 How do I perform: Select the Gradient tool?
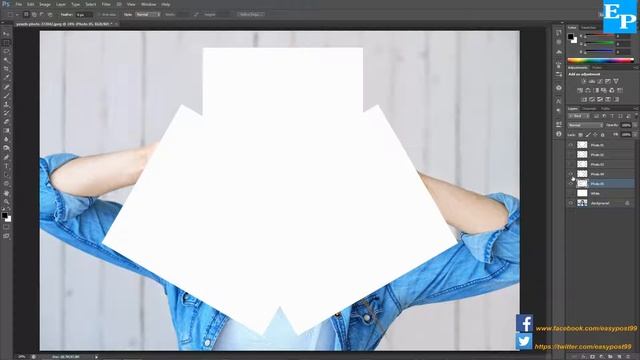[6, 131]
